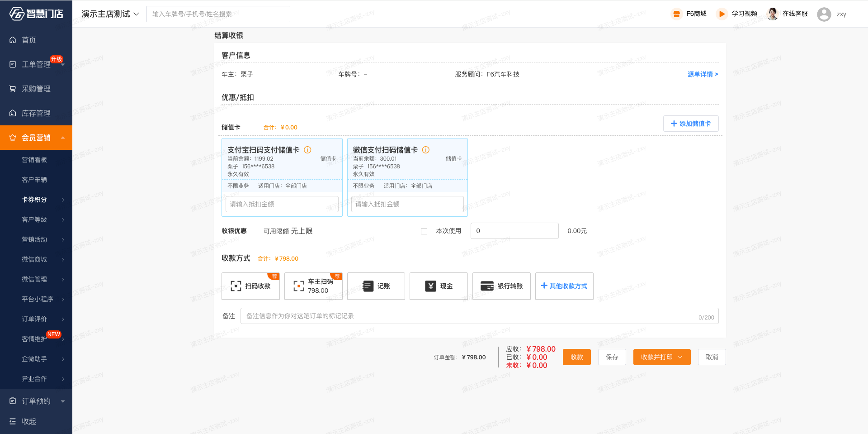Select the 现金 payment method

[x=439, y=286]
